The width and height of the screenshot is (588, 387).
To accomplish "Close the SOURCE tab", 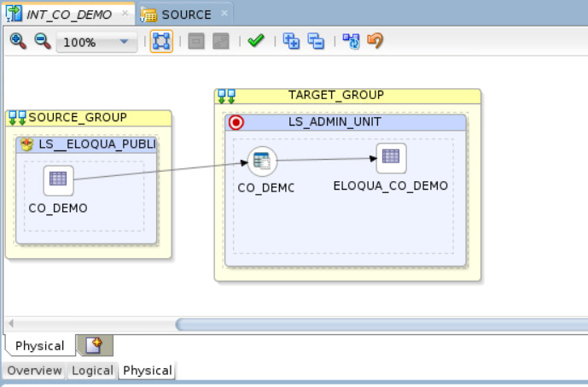I will click(x=225, y=14).
